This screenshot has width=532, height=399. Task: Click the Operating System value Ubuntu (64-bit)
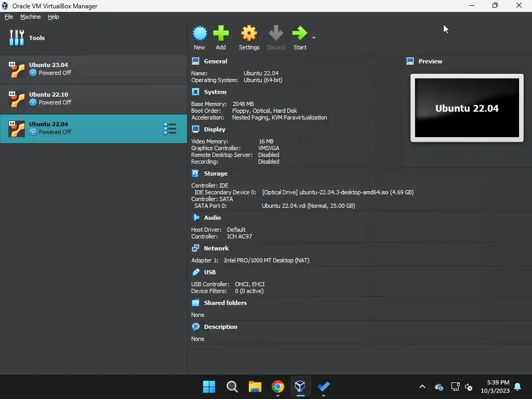pyautogui.click(x=263, y=80)
